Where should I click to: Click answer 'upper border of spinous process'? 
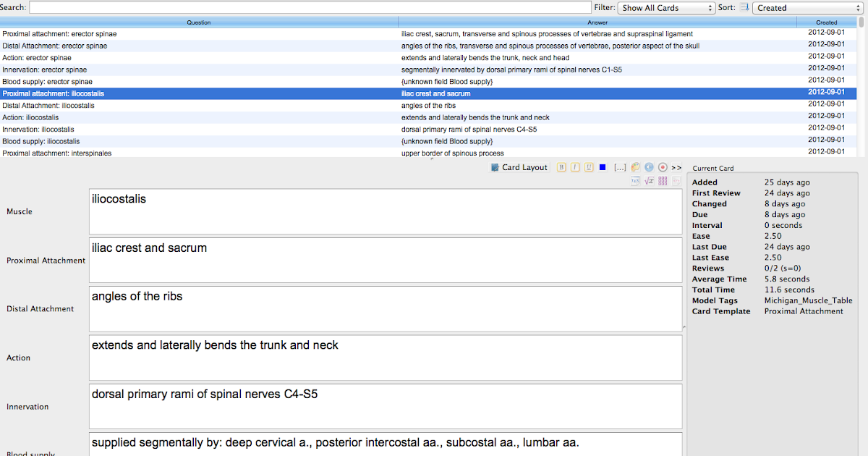point(452,153)
